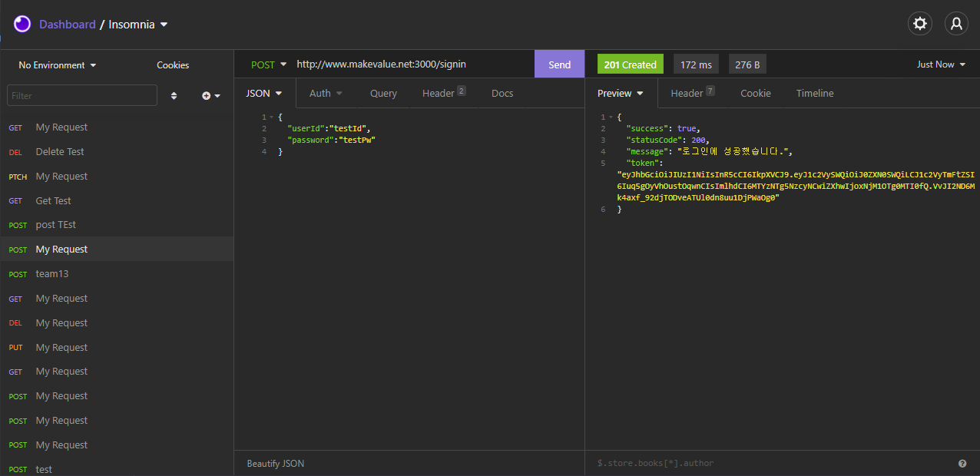Screen dimensions: 980x476
Task: Select the PTCH My Request item
Action: [x=117, y=177]
